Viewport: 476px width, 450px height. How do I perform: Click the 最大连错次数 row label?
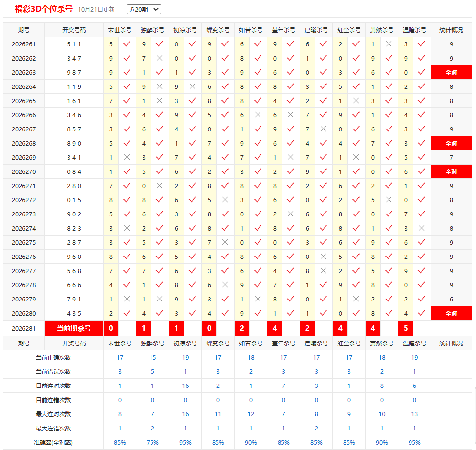coord(53,428)
